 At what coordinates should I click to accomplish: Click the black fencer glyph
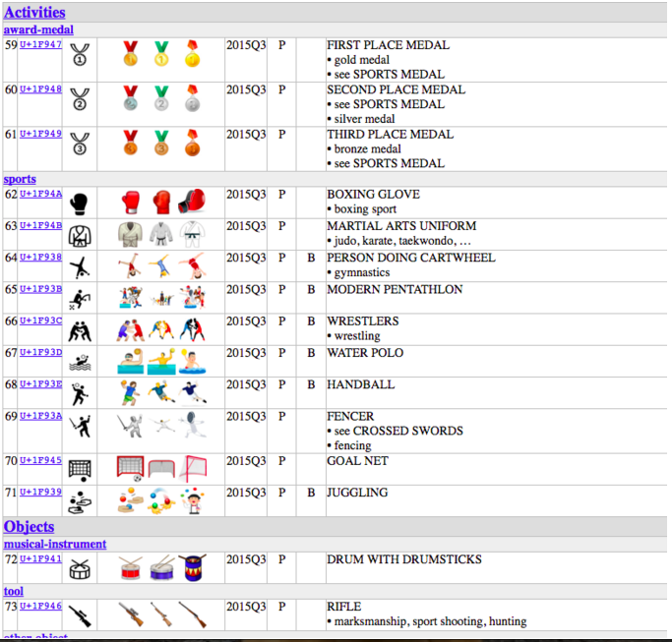point(81,427)
